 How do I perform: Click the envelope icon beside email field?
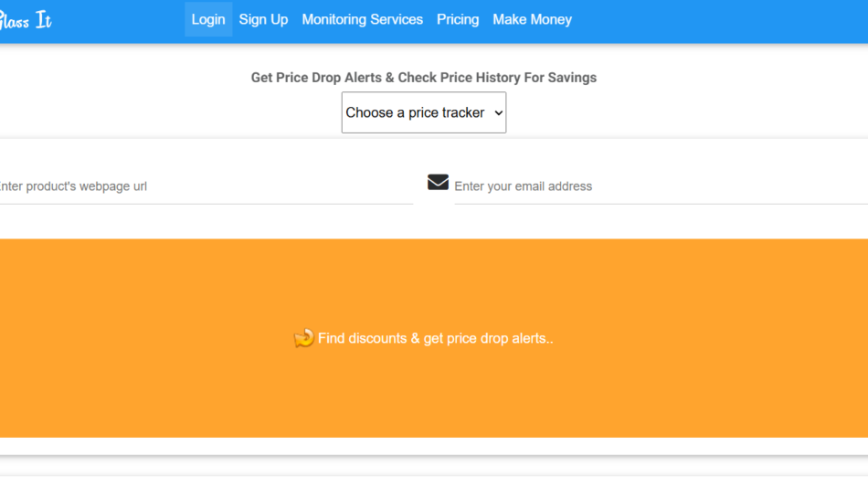coord(438,183)
